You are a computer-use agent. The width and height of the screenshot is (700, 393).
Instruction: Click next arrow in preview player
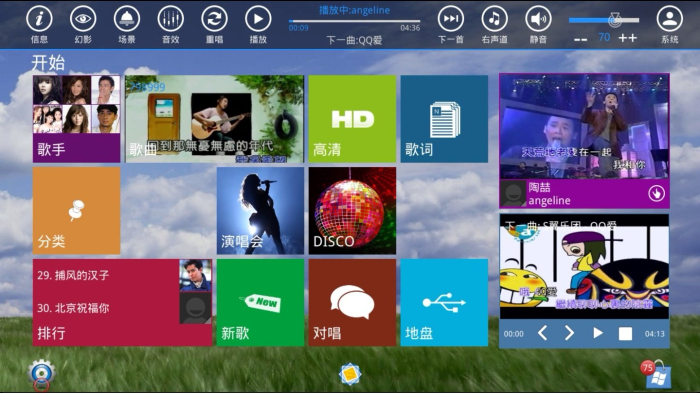click(569, 333)
